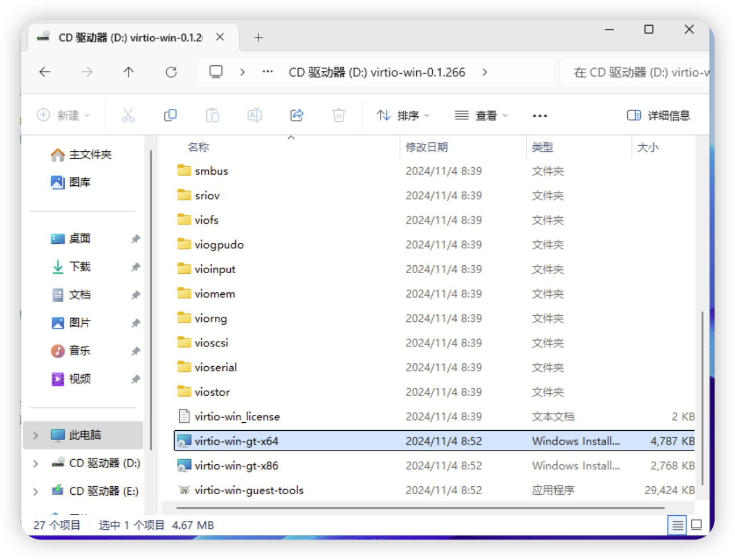Screen dimensions: 735x560
Task: Select the vioinput folder icon
Action: (x=184, y=269)
